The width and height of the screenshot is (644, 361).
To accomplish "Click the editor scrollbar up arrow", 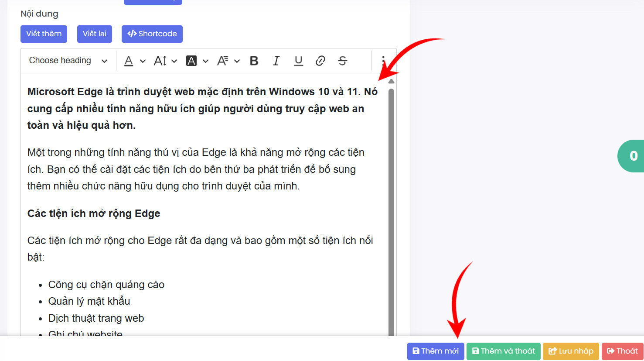I will tap(391, 81).
